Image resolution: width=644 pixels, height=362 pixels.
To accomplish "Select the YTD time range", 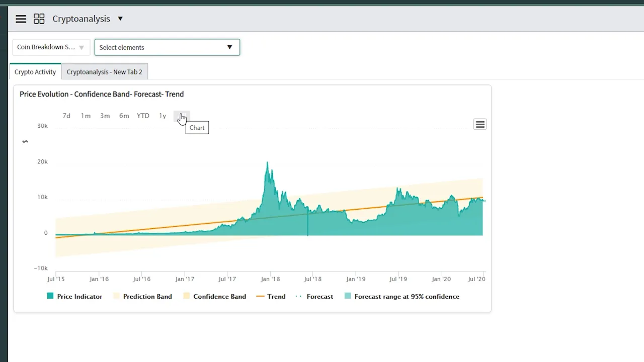I will pos(143,116).
